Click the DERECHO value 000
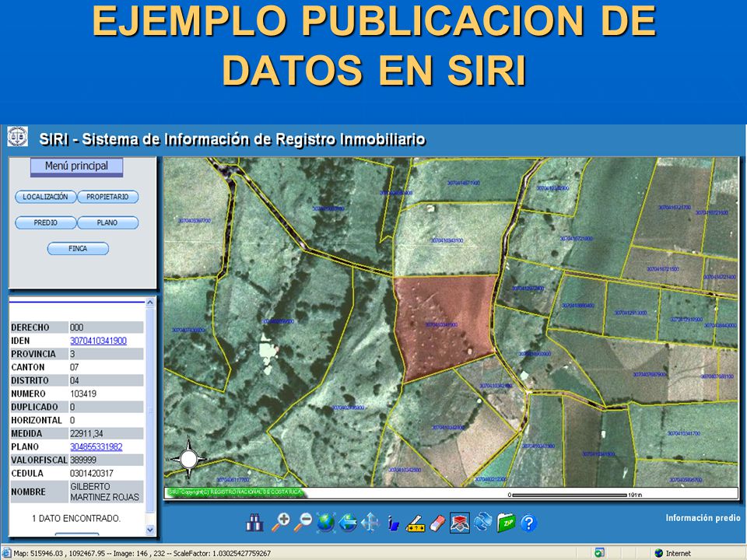Image resolution: width=747 pixels, height=560 pixels. click(x=77, y=327)
